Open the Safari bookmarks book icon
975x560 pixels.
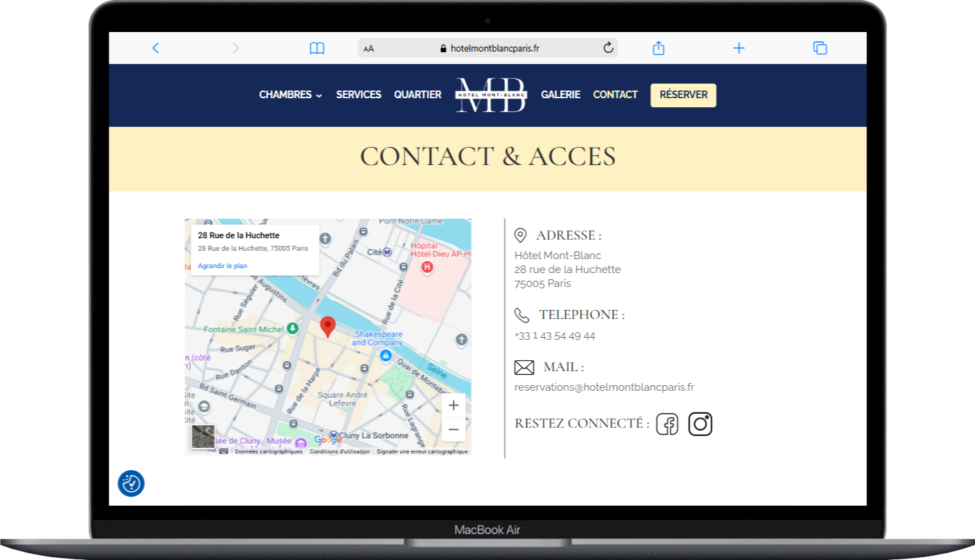tap(317, 48)
